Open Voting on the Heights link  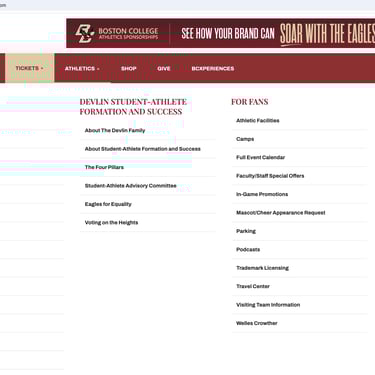pos(111,222)
